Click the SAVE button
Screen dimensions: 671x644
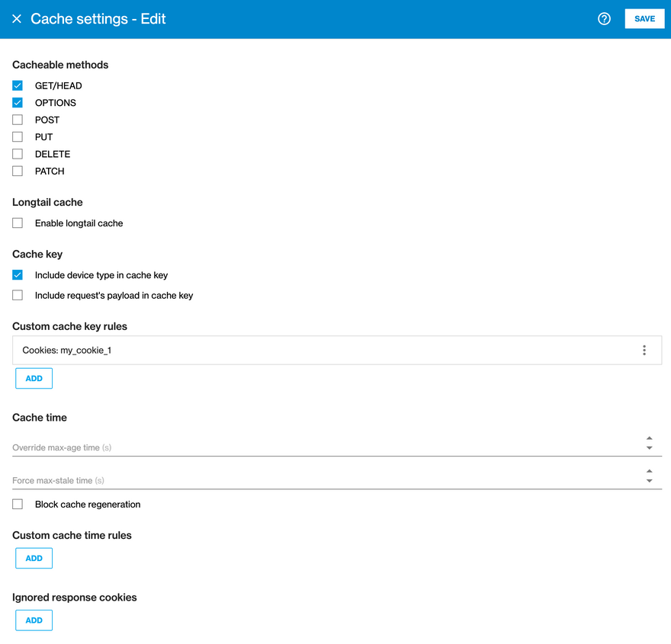[x=644, y=18]
